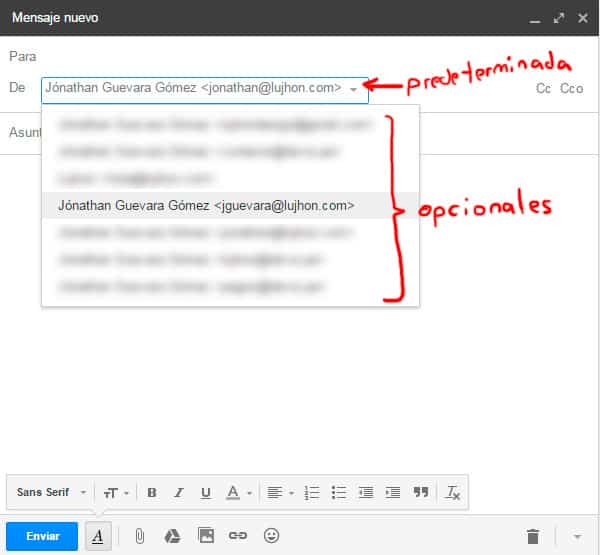Select jguevara@lujhon.com sender option
Image resolution: width=600 pixels, height=555 pixels.
tap(230, 206)
